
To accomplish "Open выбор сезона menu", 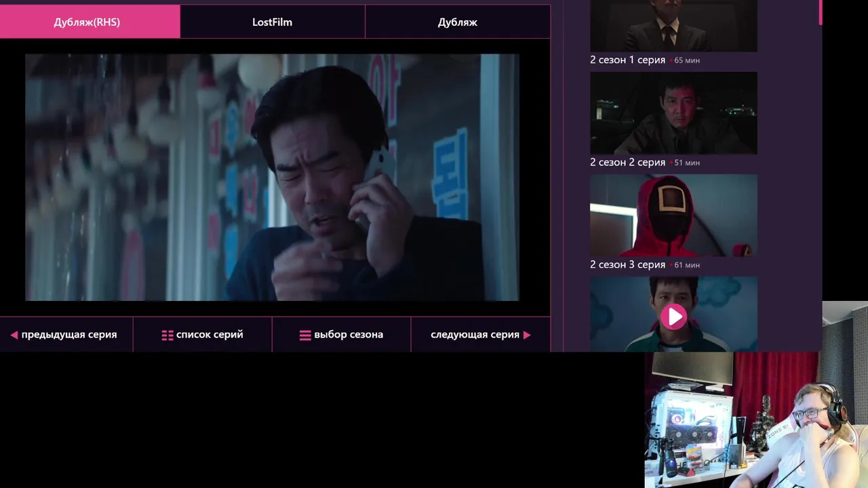I will (x=341, y=334).
